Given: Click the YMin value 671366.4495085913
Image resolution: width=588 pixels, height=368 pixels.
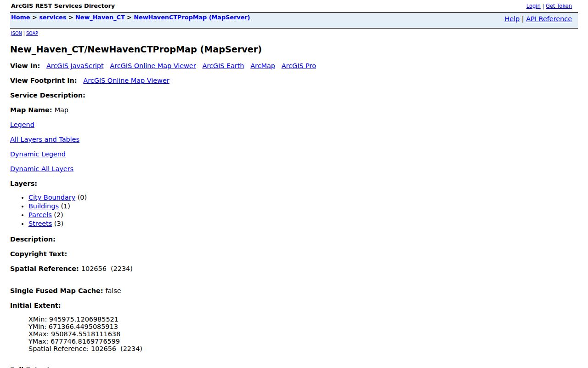Looking at the screenshot, I should [83, 327].
